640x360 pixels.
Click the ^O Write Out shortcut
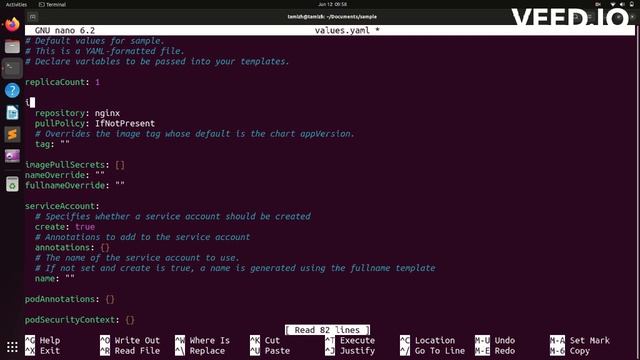click(x=130, y=340)
